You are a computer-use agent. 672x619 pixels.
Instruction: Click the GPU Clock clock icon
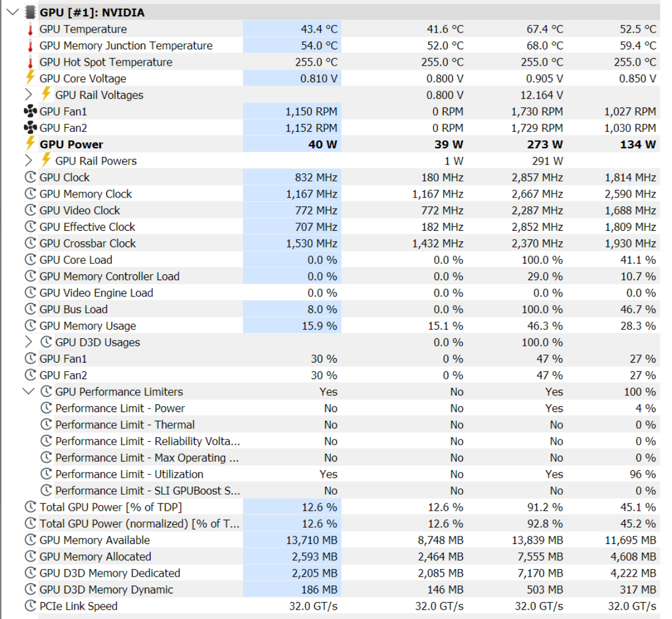coord(30,177)
